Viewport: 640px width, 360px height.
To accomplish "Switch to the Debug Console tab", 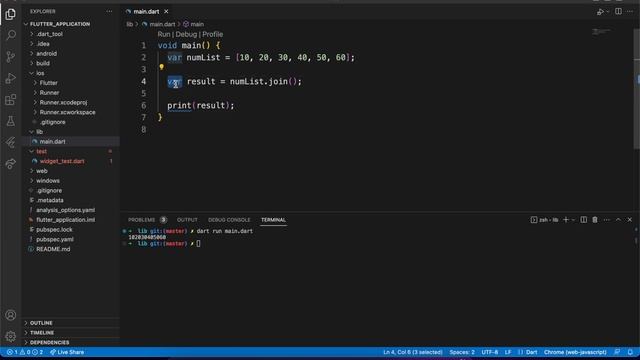I will click(229, 220).
